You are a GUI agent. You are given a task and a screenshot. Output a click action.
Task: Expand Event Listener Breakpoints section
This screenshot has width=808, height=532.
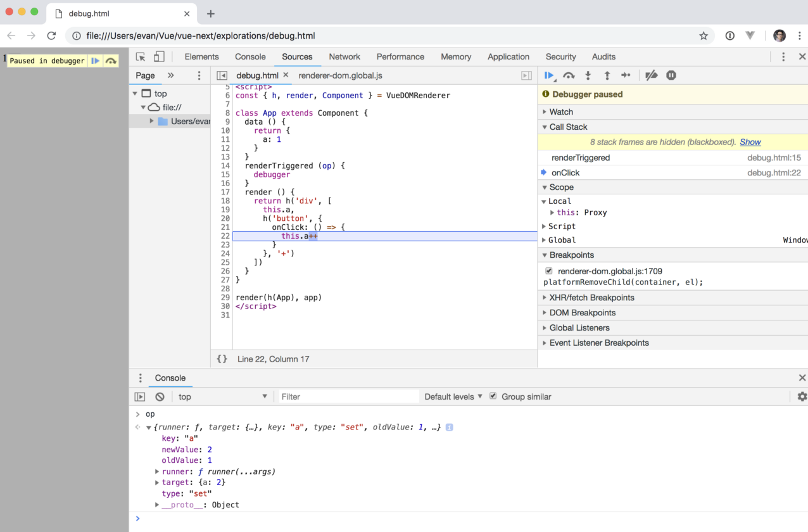point(598,343)
